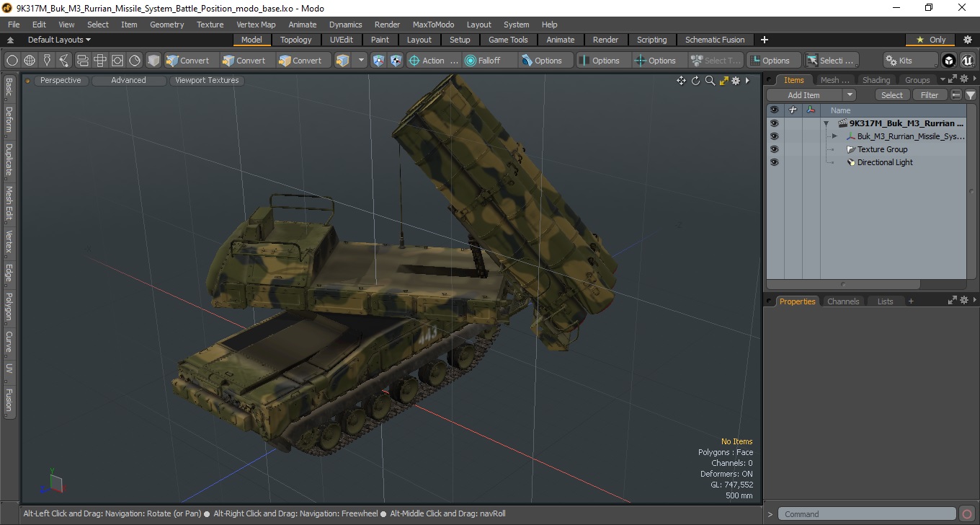The image size is (980, 525).
Task: Click the Kits button
Action: tap(912, 61)
